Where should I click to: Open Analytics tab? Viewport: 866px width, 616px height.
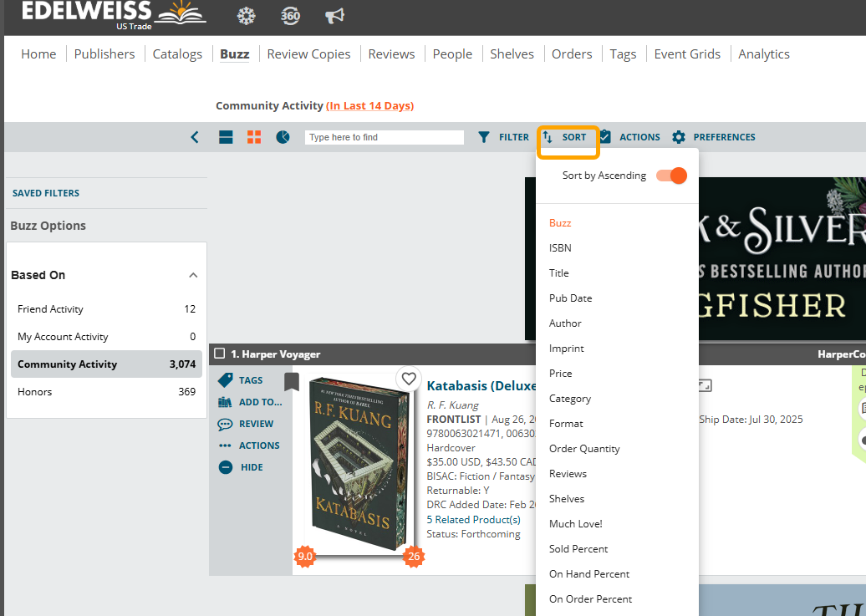(764, 54)
